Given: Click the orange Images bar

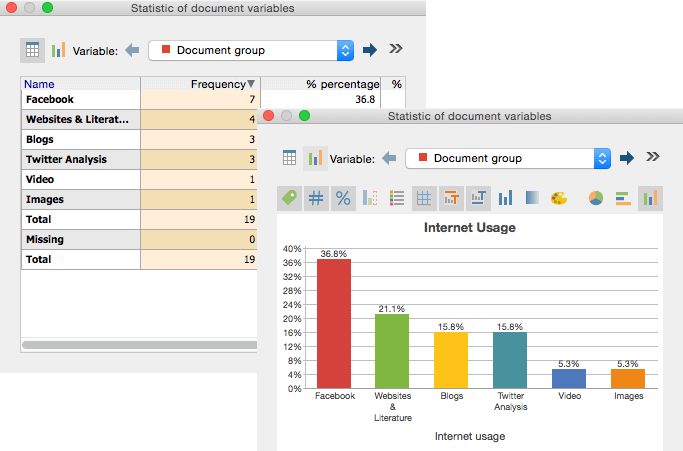Looking at the screenshot, I should coord(628,379).
